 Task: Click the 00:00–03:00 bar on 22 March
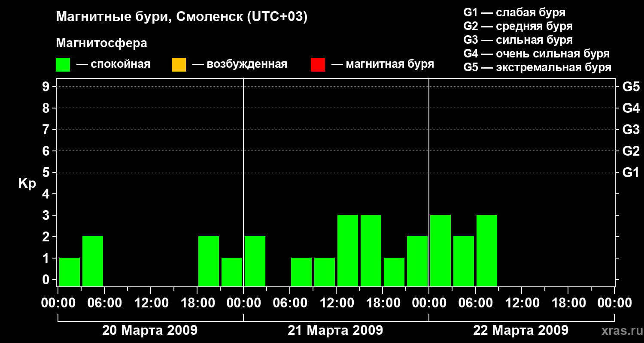click(440, 250)
